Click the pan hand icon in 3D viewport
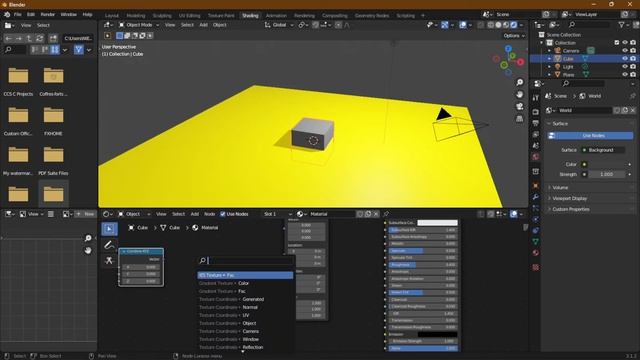 [520, 94]
